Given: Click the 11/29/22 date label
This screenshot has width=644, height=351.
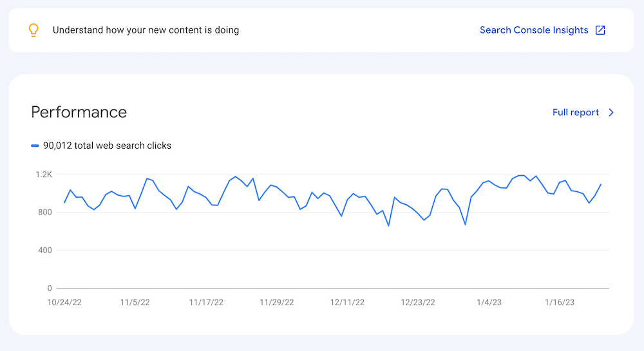Looking at the screenshot, I should point(276,301).
